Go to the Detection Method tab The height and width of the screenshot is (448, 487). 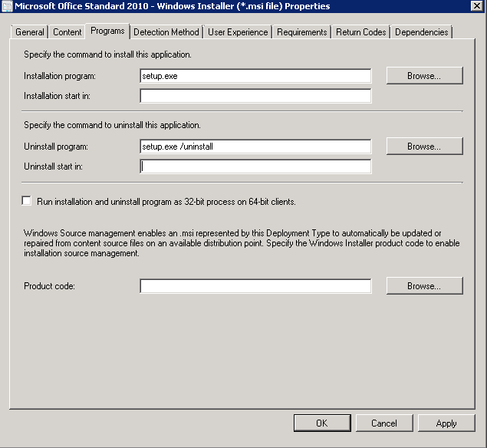[166, 32]
